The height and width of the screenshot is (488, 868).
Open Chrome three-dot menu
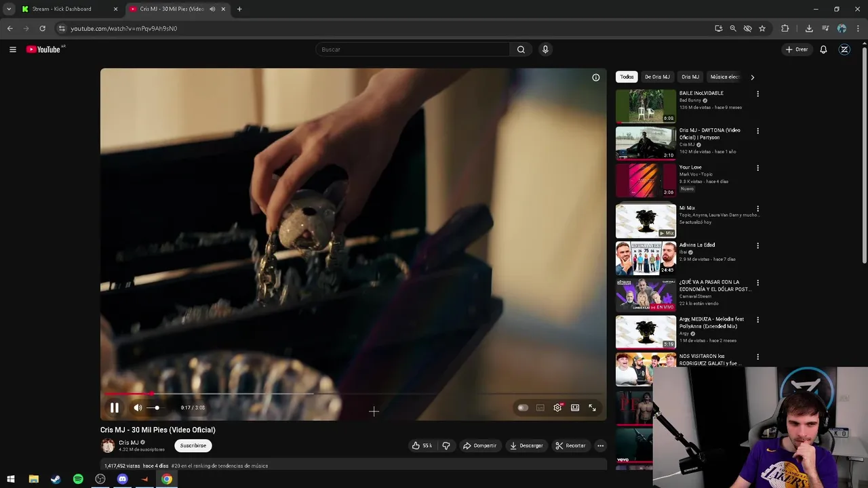tap(859, 28)
